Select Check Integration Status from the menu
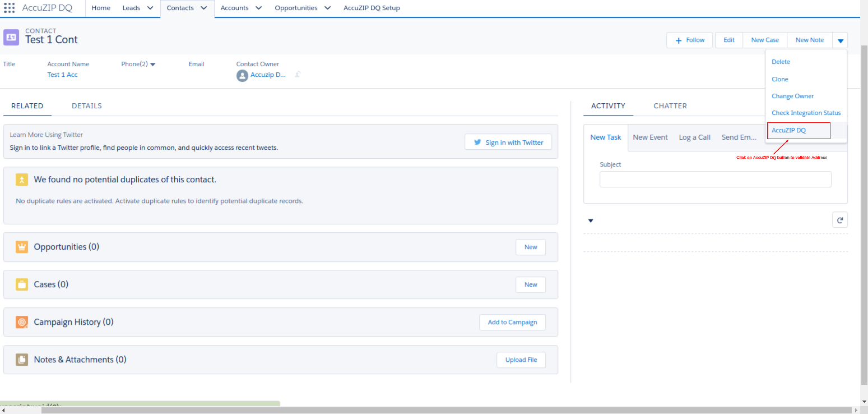The width and height of the screenshot is (868, 414). [806, 113]
